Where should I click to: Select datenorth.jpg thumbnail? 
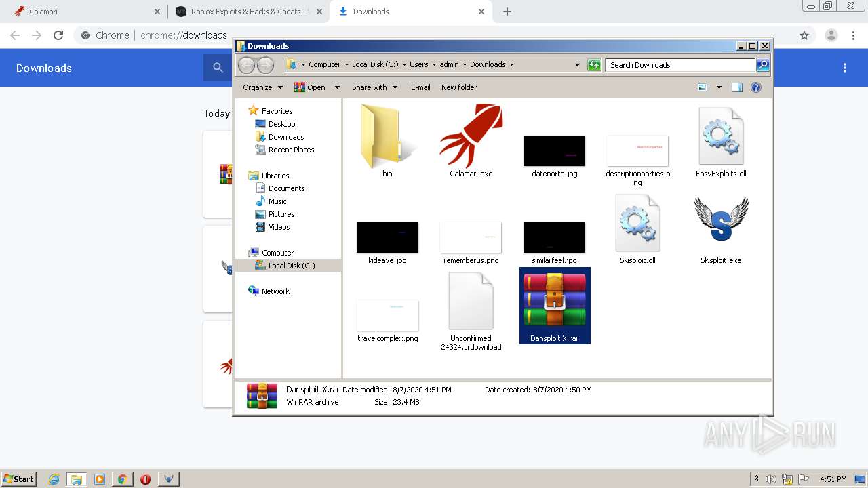tap(554, 150)
